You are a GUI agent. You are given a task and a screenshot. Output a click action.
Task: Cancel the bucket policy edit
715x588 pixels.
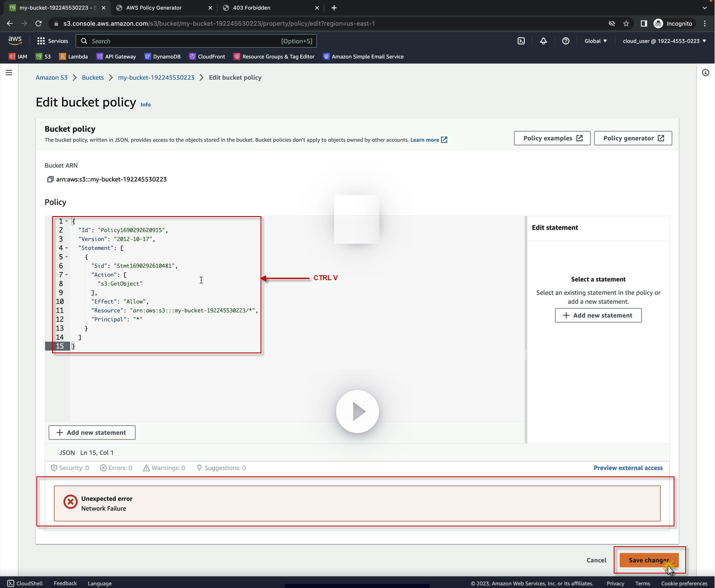[x=596, y=560]
